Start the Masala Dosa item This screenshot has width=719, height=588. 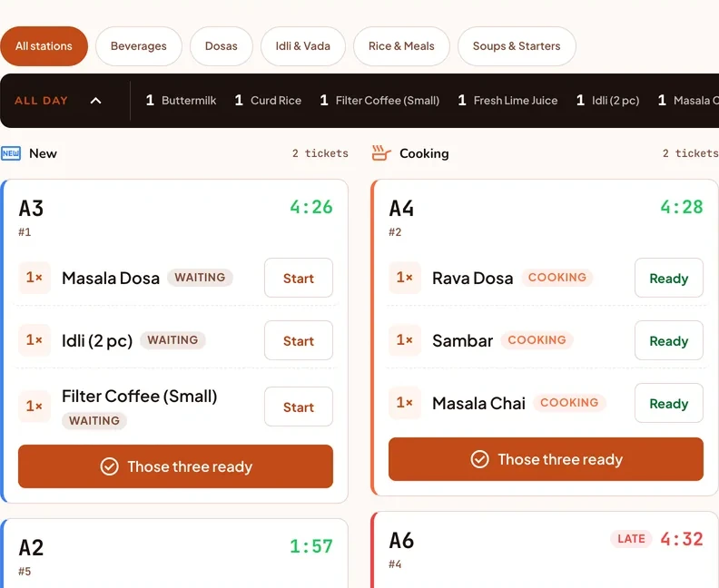[299, 278]
